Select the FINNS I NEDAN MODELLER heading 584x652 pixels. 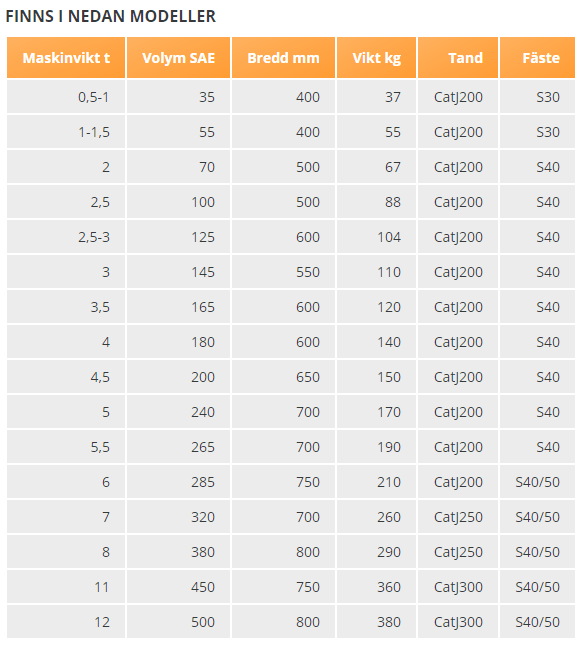click(111, 16)
